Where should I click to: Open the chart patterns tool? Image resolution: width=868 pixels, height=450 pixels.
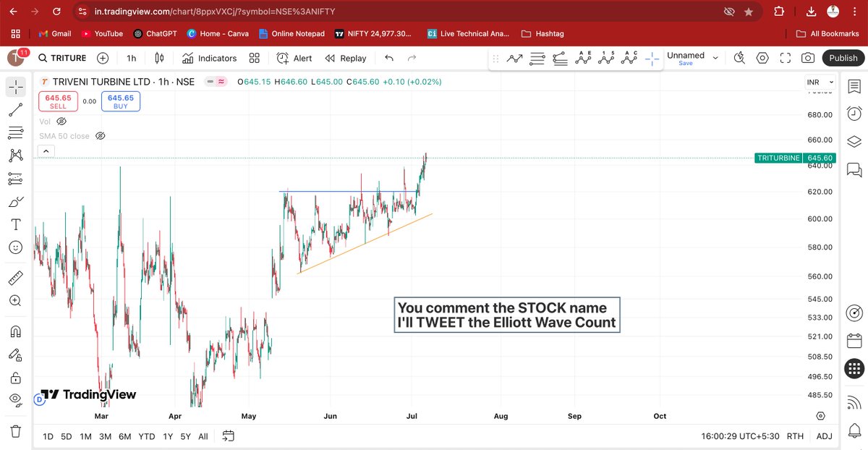tap(15, 156)
